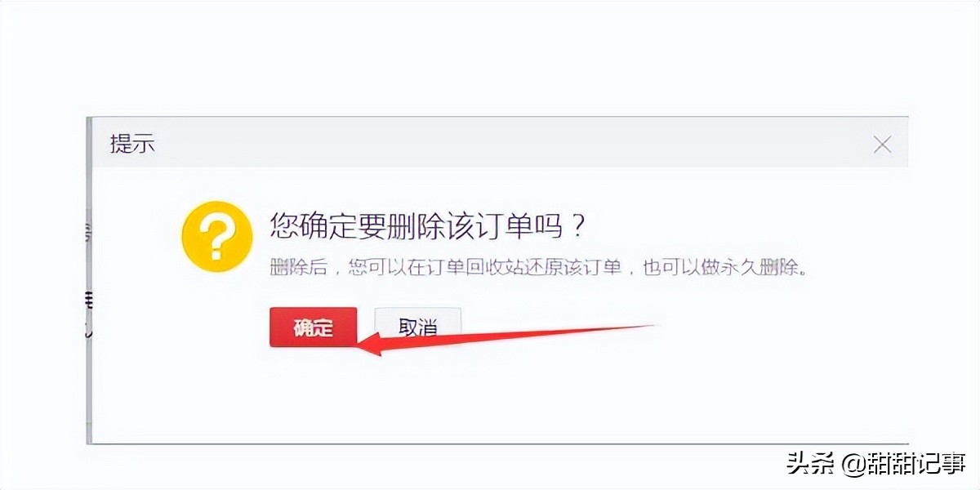This screenshot has width=980, height=490.
Task: Click the 还原该订单 phrase in the description
Action: pyautogui.click(x=571, y=268)
